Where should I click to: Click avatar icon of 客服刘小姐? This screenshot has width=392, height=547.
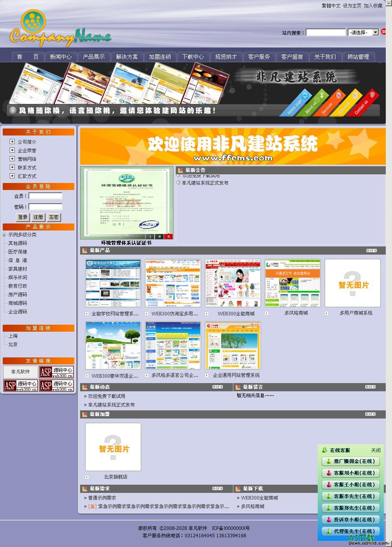point(329,473)
